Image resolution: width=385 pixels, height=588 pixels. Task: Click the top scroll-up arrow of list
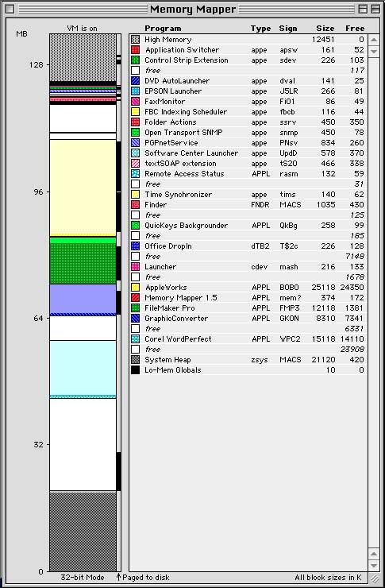pos(374,40)
